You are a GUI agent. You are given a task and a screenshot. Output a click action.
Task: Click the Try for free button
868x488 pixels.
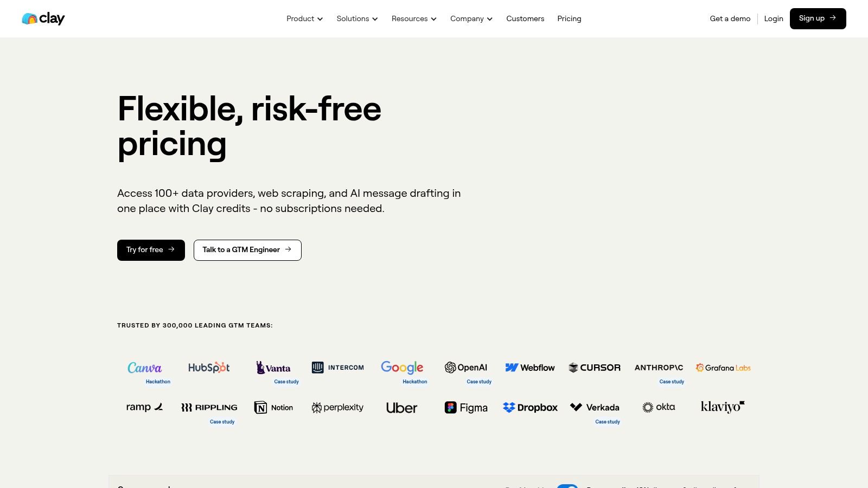pos(151,250)
